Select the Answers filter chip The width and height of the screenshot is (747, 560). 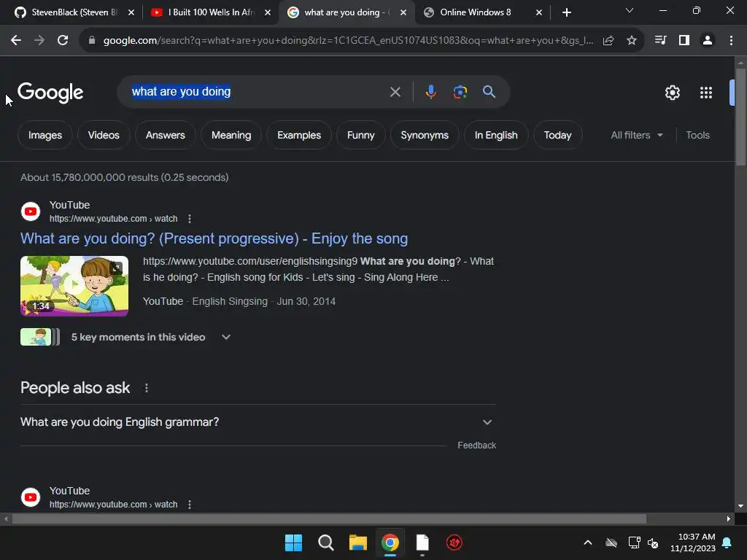[x=166, y=135]
